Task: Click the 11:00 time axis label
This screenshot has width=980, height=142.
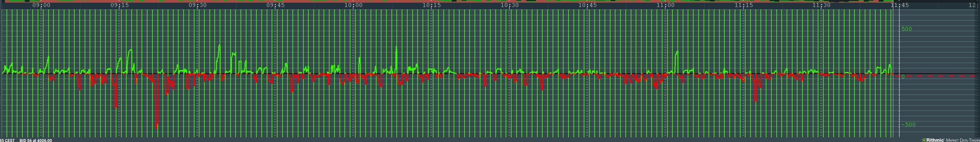Action: click(665, 5)
